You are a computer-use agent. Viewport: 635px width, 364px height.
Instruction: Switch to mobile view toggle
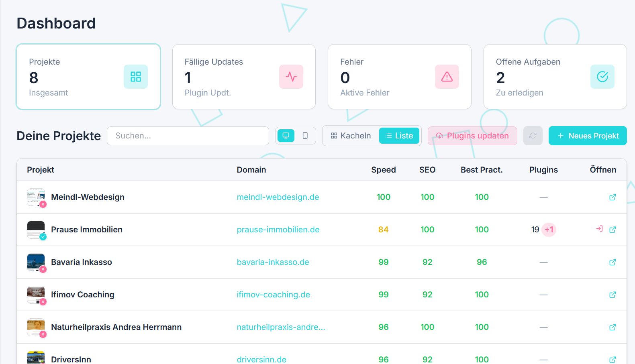(x=305, y=136)
